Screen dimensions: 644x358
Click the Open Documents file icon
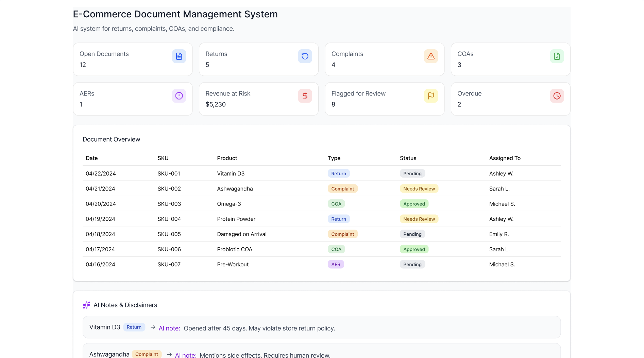[x=179, y=56]
